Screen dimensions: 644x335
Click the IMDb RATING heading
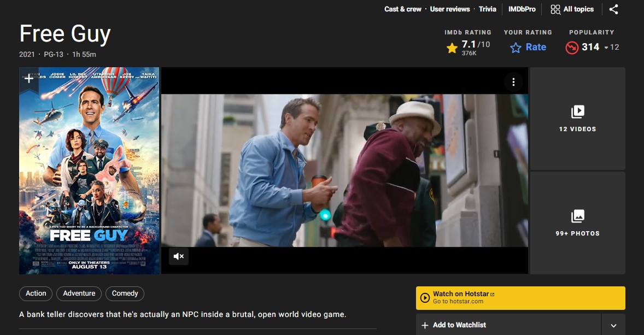coord(468,32)
